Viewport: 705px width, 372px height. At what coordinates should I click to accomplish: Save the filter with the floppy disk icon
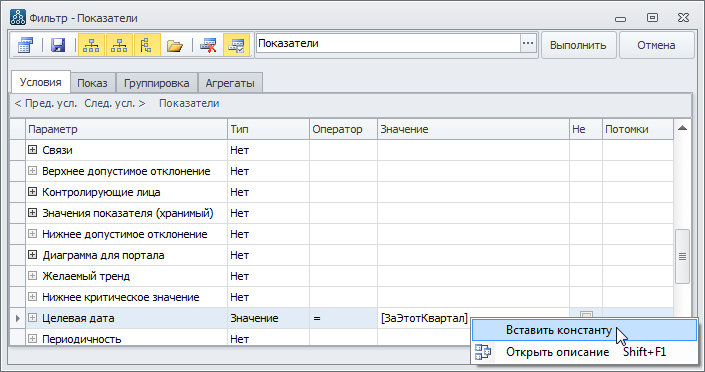(x=58, y=45)
